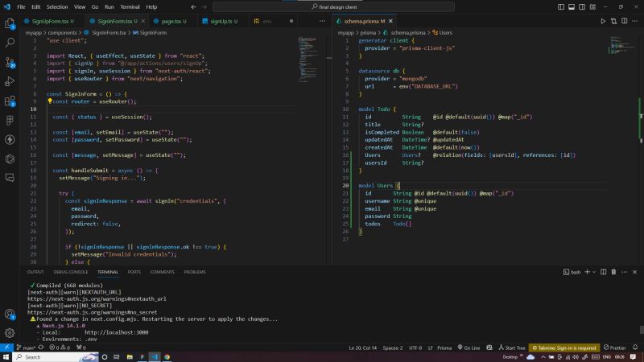This screenshot has width=644, height=362.
Task: Click the command center search box
Action: click(332, 6)
